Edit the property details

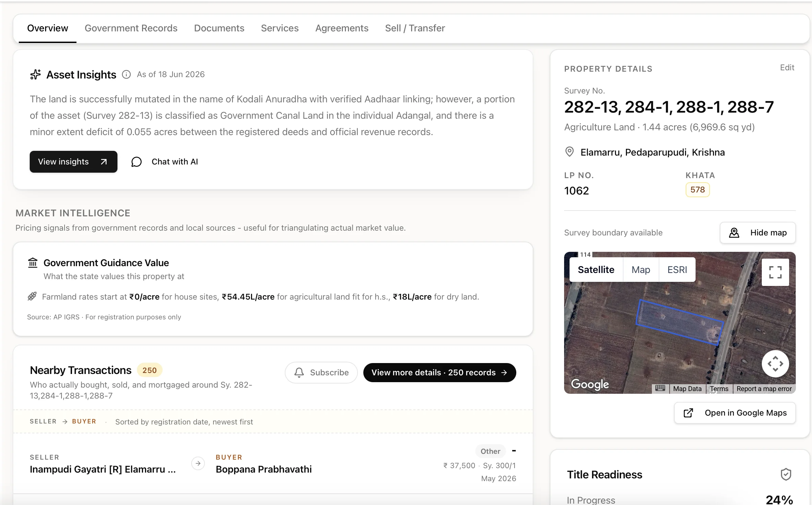coord(787,68)
